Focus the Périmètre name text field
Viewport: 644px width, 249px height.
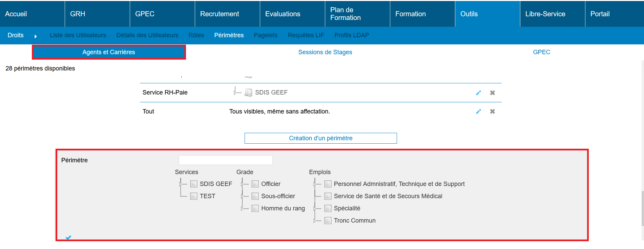226,160
